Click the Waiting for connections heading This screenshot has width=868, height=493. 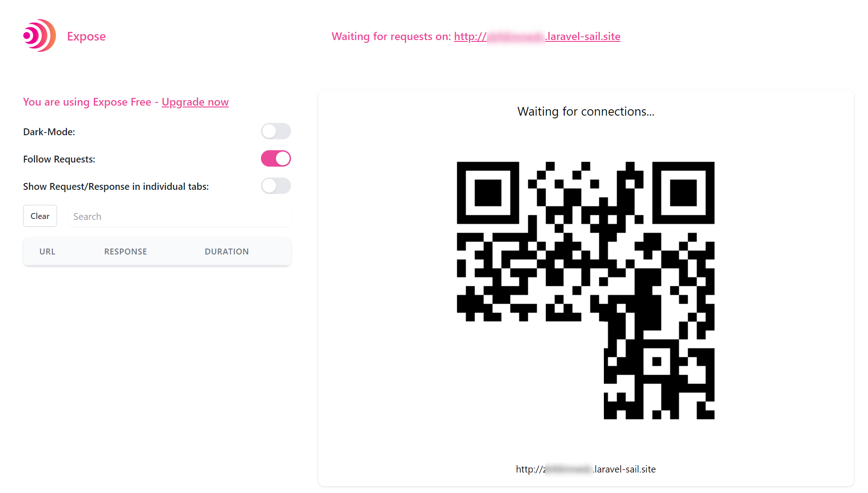pos(586,112)
